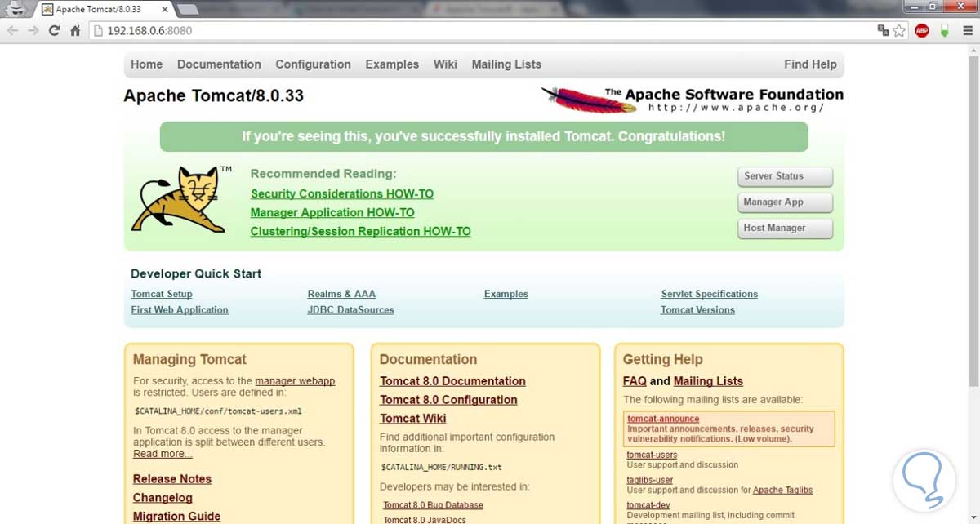Click the Server Status button
980x524 pixels.
785,176
